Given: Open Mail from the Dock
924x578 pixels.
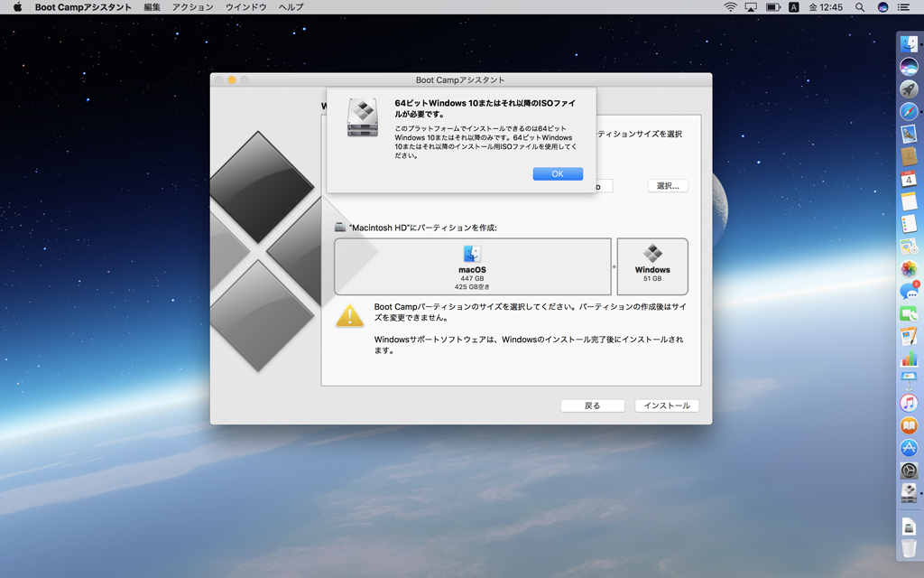Looking at the screenshot, I should 909,134.
